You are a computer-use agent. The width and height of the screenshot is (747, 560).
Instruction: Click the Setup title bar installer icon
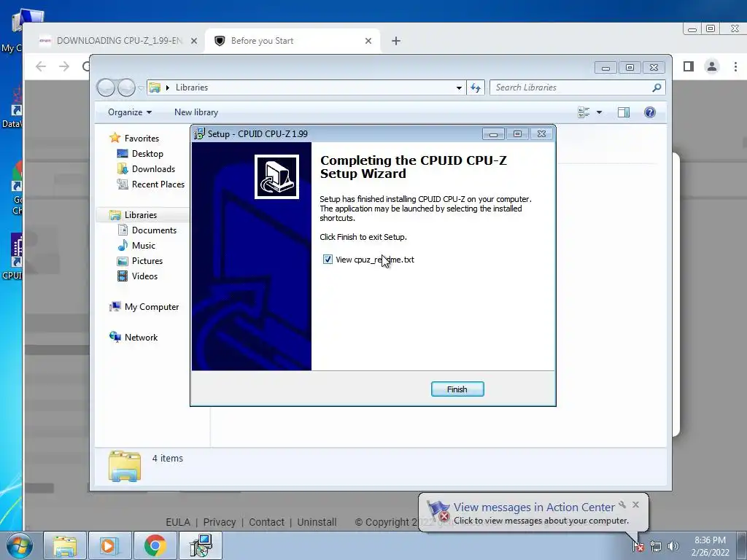coord(199,134)
